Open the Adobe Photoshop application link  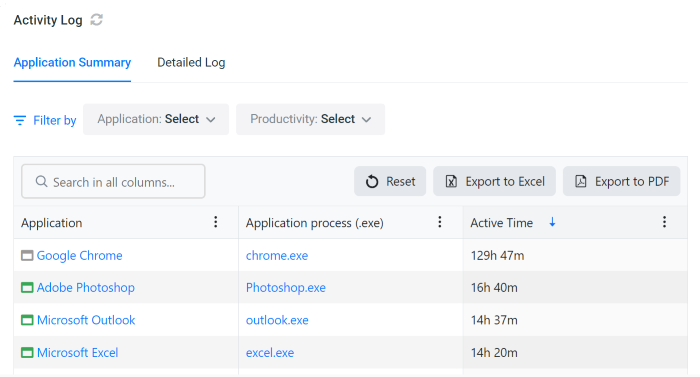coord(86,288)
